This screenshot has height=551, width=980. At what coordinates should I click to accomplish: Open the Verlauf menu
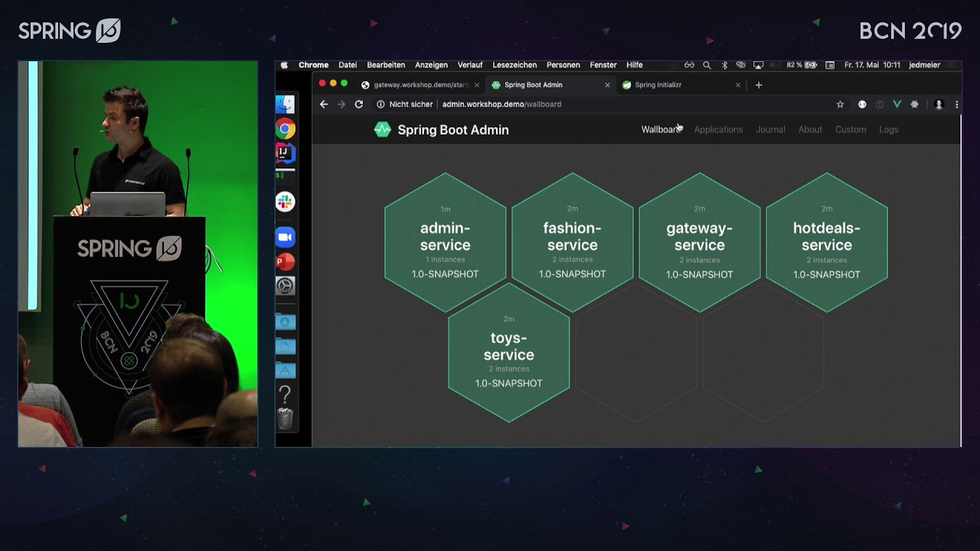470,65
